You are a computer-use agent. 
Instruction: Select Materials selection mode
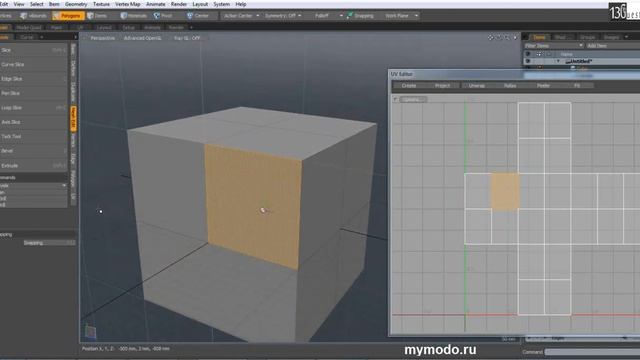pos(134,16)
